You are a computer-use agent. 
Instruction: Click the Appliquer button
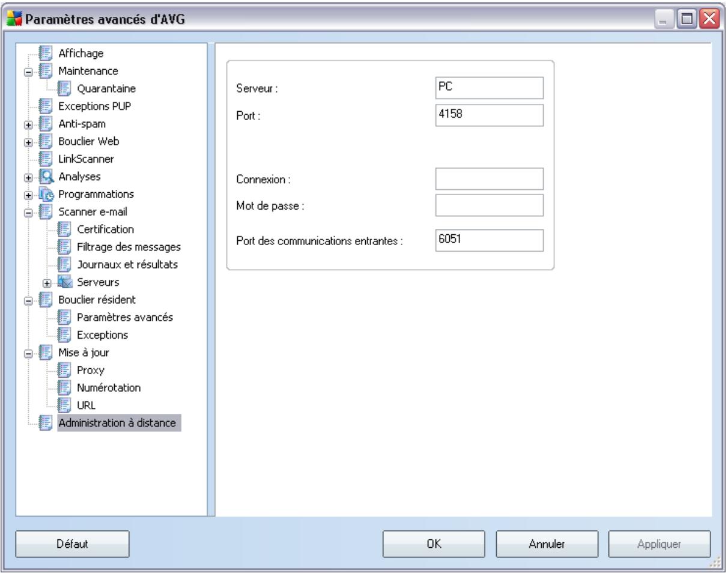pyautogui.click(x=660, y=544)
